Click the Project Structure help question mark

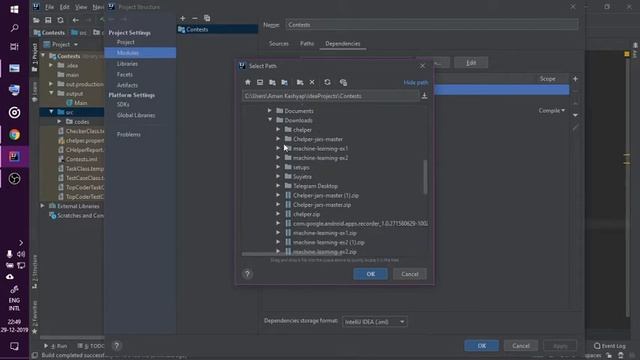(x=116, y=346)
